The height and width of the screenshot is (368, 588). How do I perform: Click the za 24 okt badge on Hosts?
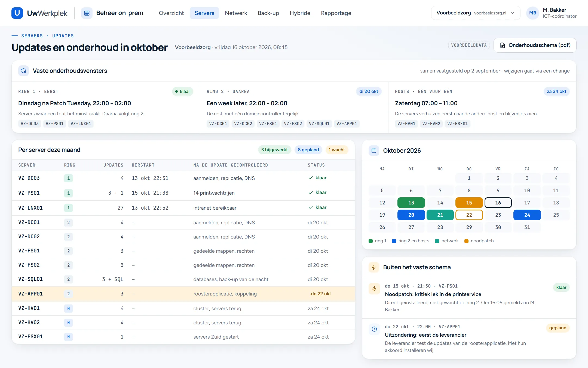556,91
